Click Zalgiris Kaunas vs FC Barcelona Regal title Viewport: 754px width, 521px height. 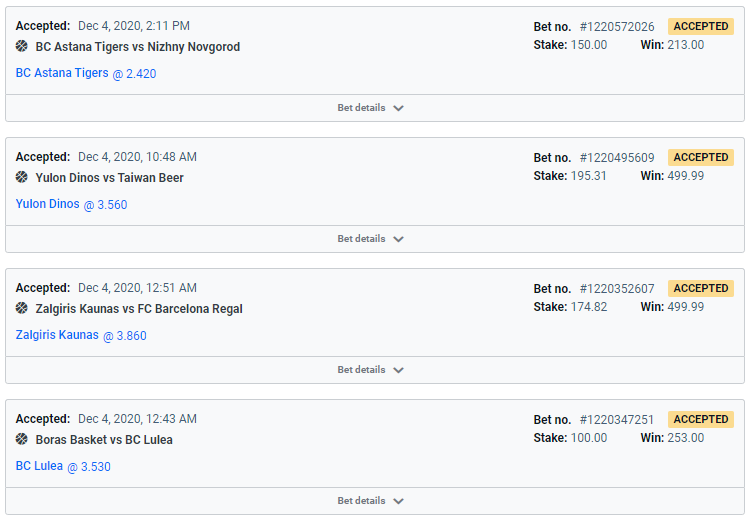click(x=139, y=309)
